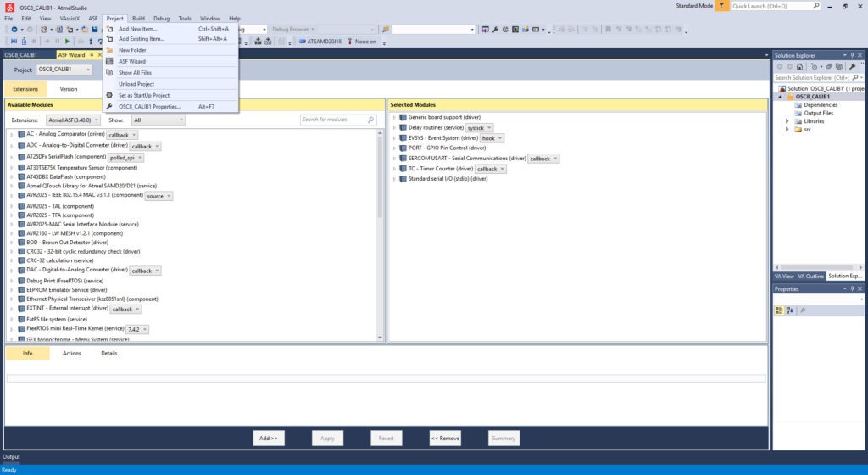The image size is (868, 475).
Task: Click the Available Modules vertical scrollbar
Action: tap(380, 235)
